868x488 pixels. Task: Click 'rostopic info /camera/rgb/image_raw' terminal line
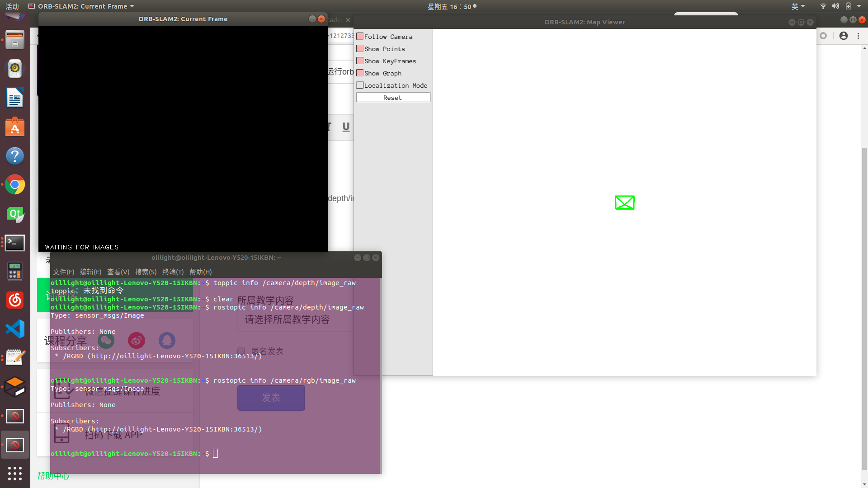click(284, 380)
